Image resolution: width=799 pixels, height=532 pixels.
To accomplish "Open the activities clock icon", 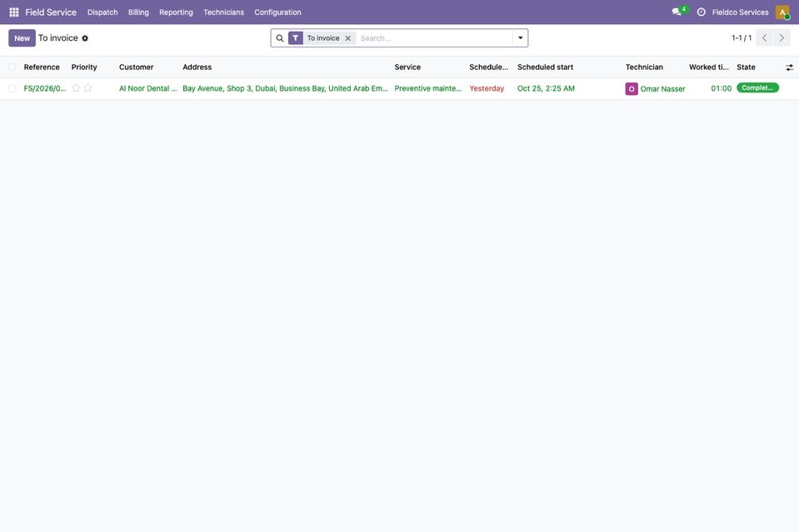I will point(702,12).
